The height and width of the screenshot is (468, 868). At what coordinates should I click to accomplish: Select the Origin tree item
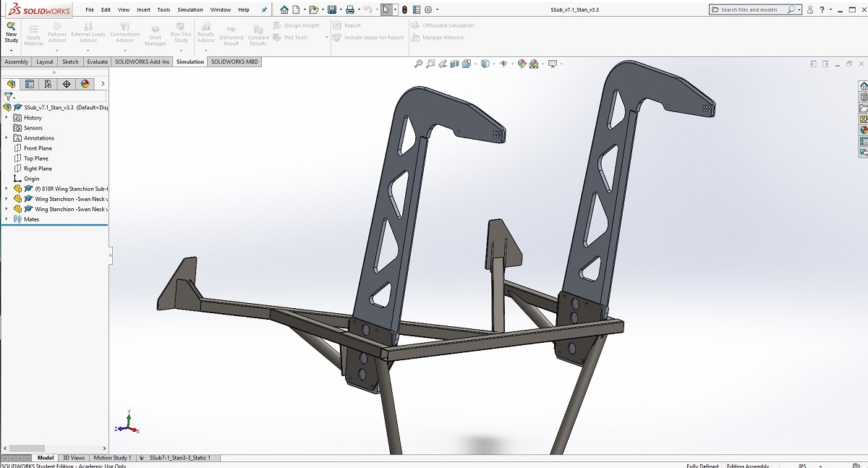(x=31, y=179)
